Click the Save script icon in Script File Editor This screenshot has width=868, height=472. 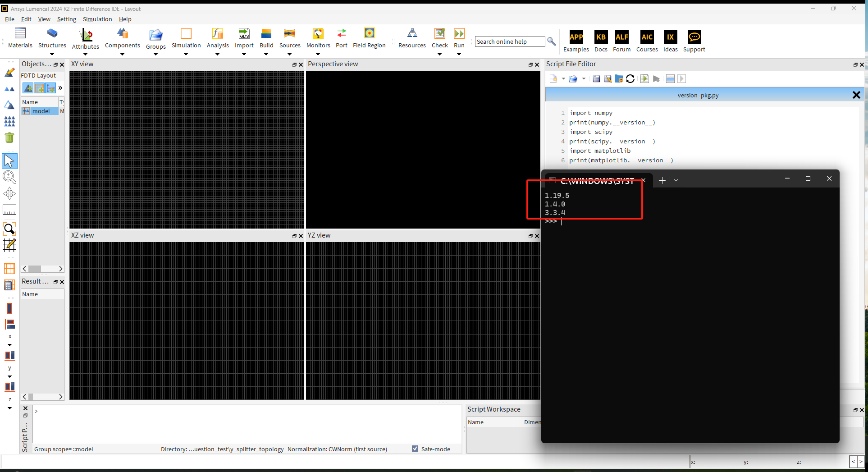point(596,78)
